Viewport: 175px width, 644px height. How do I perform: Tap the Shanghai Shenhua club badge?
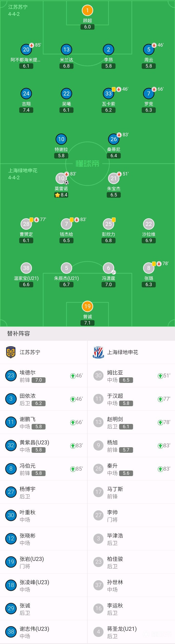coord(98,352)
